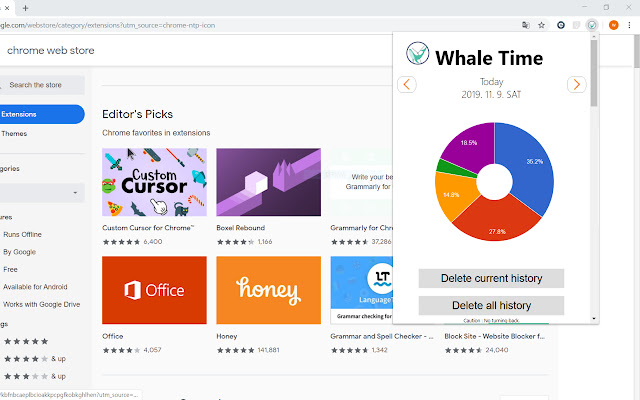Open the Boxel Rebound thumbnail
The image size is (640, 400).
tap(269, 182)
